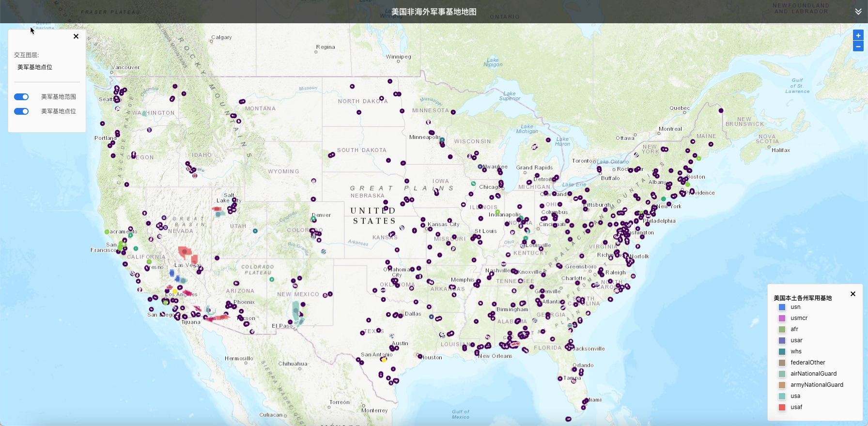The image size is (868, 426).
Task: Click the armyNationalGuard legend swatch
Action: point(782,385)
